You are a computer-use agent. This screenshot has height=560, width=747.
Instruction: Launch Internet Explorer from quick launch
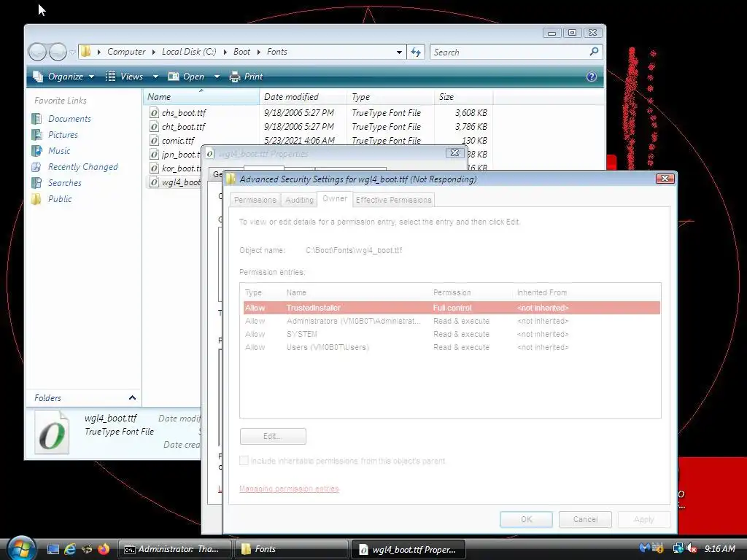(x=70, y=549)
